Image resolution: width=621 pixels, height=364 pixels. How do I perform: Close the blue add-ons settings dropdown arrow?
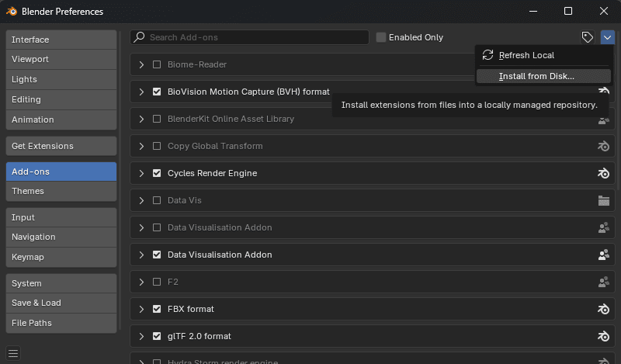(608, 37)
